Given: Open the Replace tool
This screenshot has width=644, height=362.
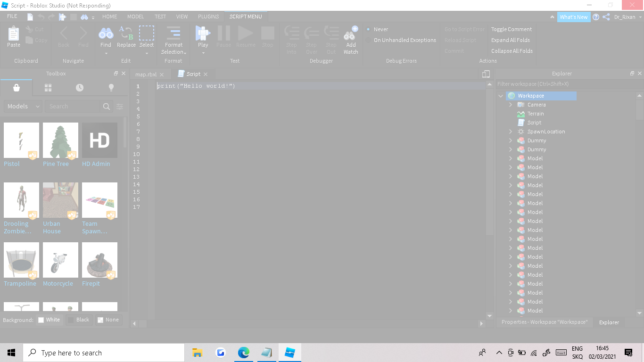Looking at the screenshot, I should click(126, 33).
